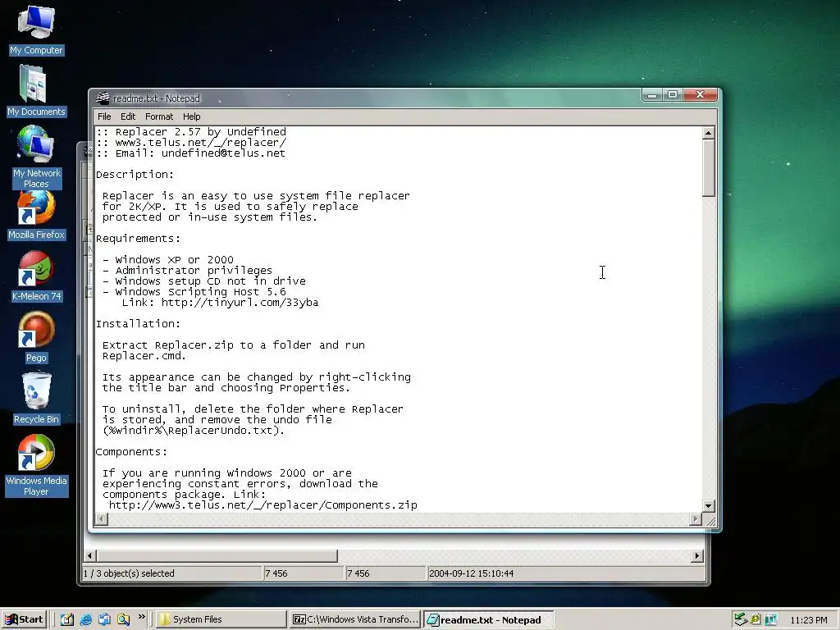This screenshot has width=840, height=630.
Task: Click '1 / 3 object(s) selected' status text
Action: point(129,573)
